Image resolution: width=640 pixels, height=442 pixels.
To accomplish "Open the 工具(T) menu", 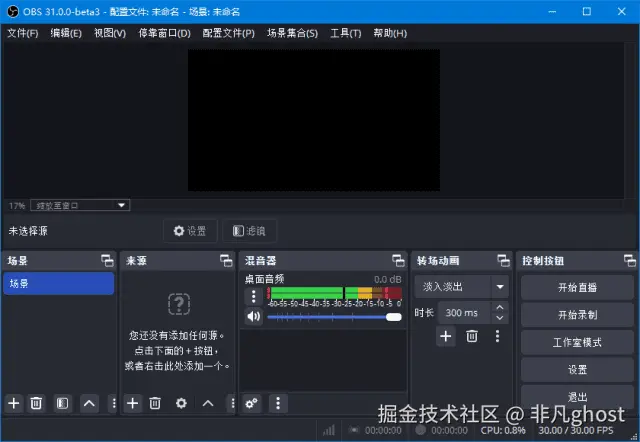I will [346, 33].
